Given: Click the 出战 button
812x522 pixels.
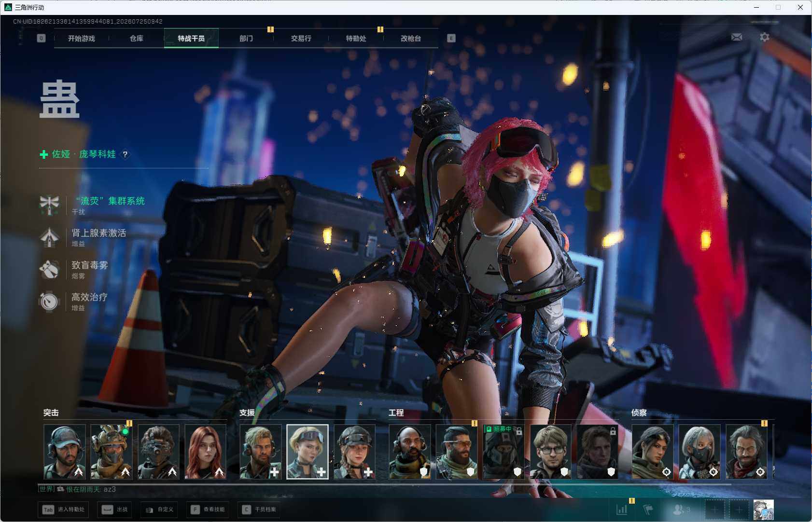Looking at the screenshot, I should pyautogui.click(x=115, y=509).
